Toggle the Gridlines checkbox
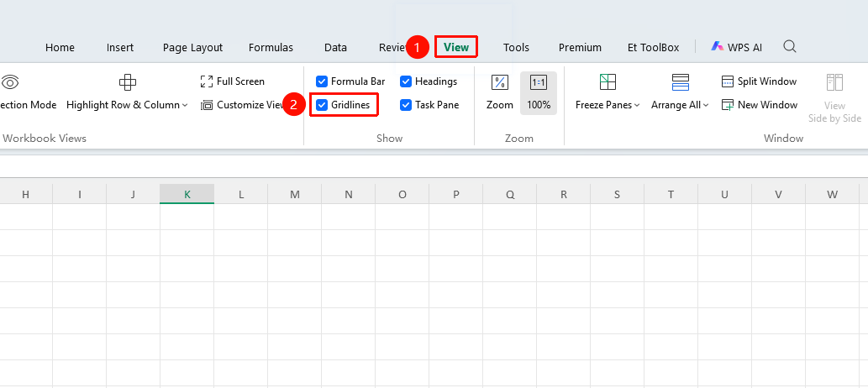 click(x=322, y=105)
